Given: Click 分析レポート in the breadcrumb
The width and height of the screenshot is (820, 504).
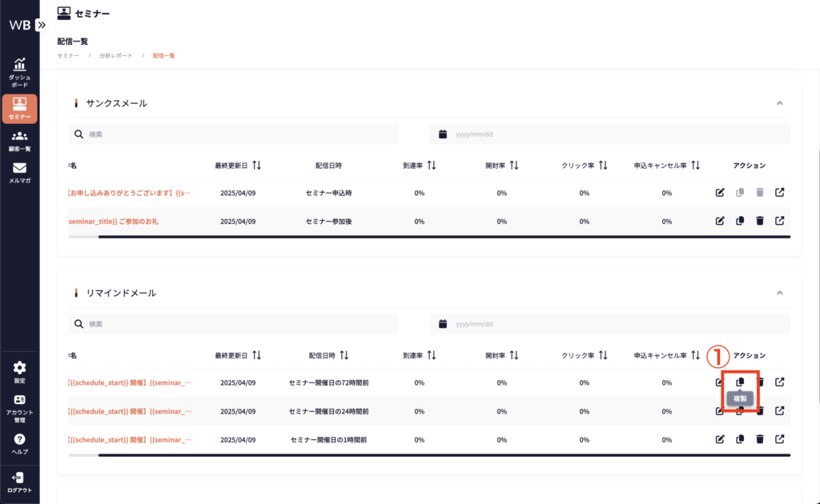Looking at the screenshot, I should point(117,56).
